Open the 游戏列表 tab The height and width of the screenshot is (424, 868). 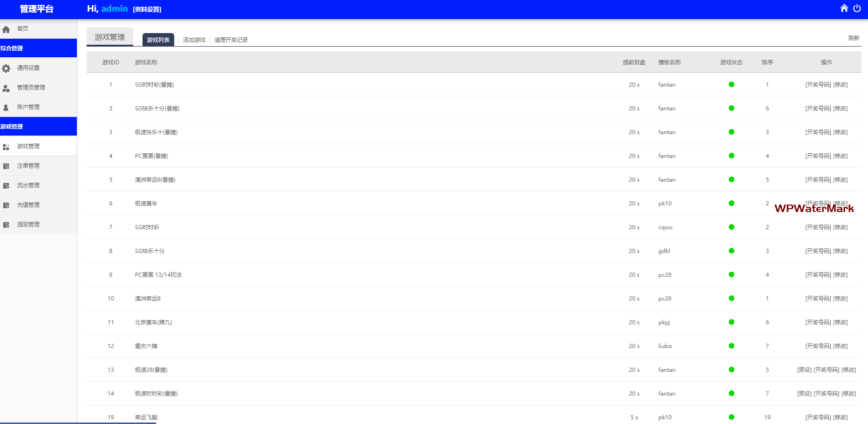click(x=158, y=40)
